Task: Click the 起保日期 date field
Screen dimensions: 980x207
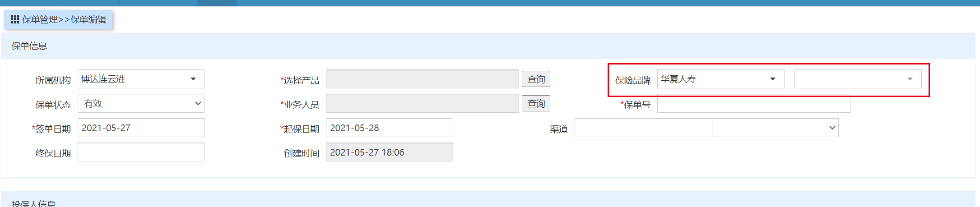Action: pos(389,128)
